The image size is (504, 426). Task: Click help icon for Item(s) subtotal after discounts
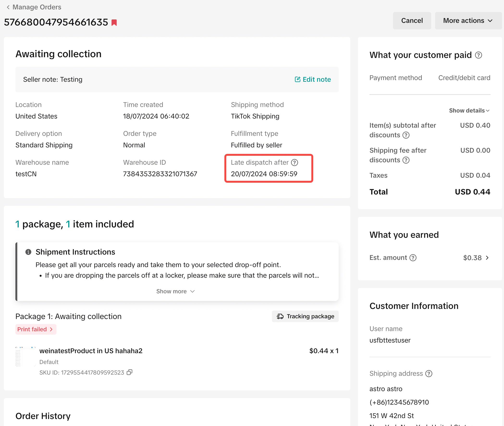tap(406, 135)
